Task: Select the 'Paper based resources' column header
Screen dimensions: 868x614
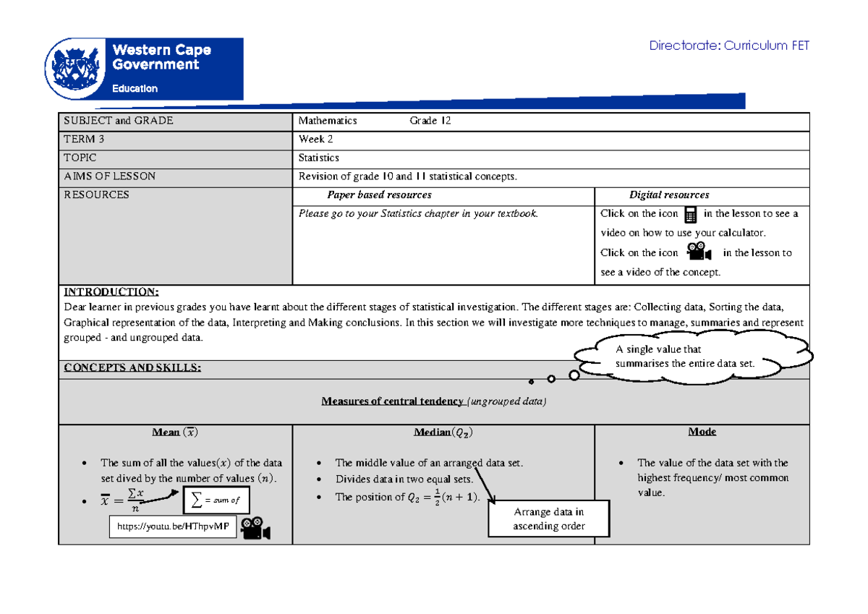Action: coord(379,195)
